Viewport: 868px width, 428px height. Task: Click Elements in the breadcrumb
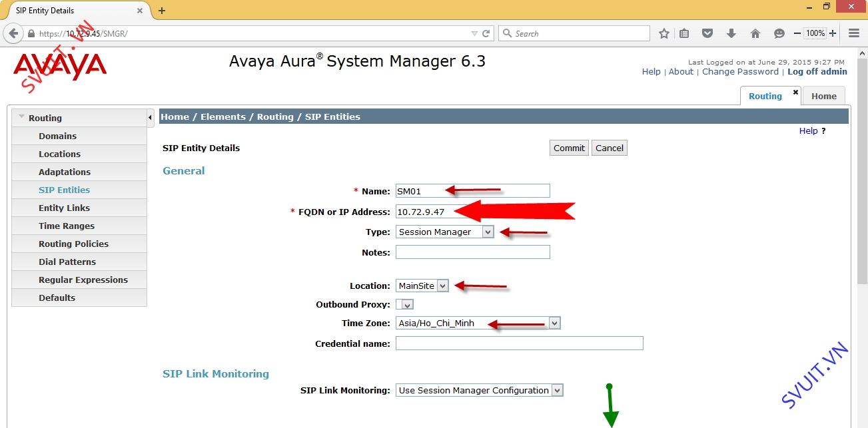tap(223, 116)
